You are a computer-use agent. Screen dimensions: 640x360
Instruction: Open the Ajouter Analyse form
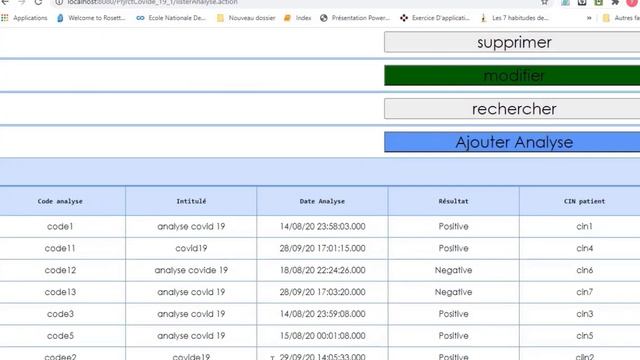[512, 142]
